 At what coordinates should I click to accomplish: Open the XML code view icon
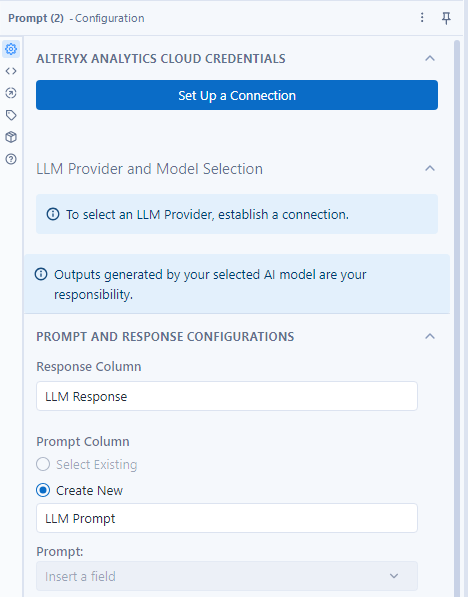click(x=11, y=71)
